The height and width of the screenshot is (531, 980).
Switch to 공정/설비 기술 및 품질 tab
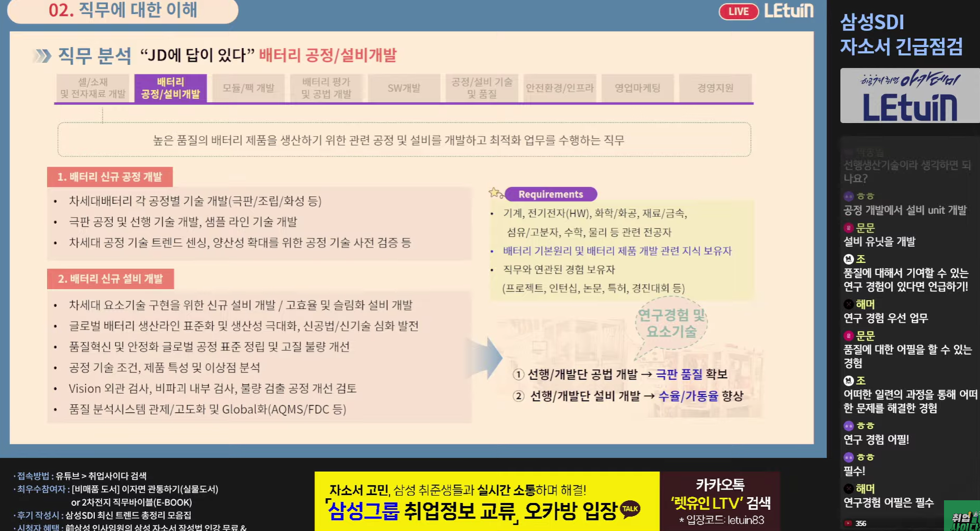[x=482, y=88]
